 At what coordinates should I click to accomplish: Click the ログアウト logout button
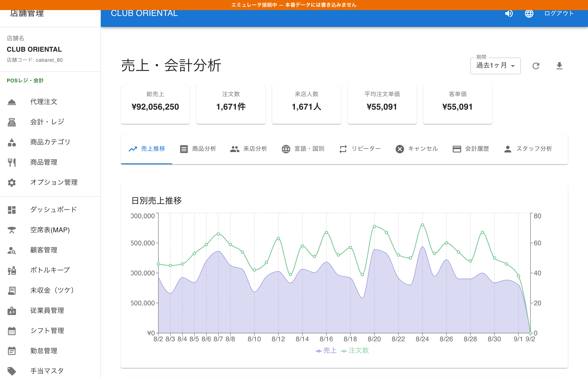coord(559,13)
